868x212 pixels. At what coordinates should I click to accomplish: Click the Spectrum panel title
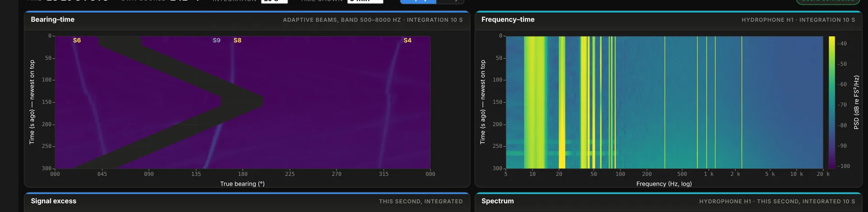click(497, 201)
